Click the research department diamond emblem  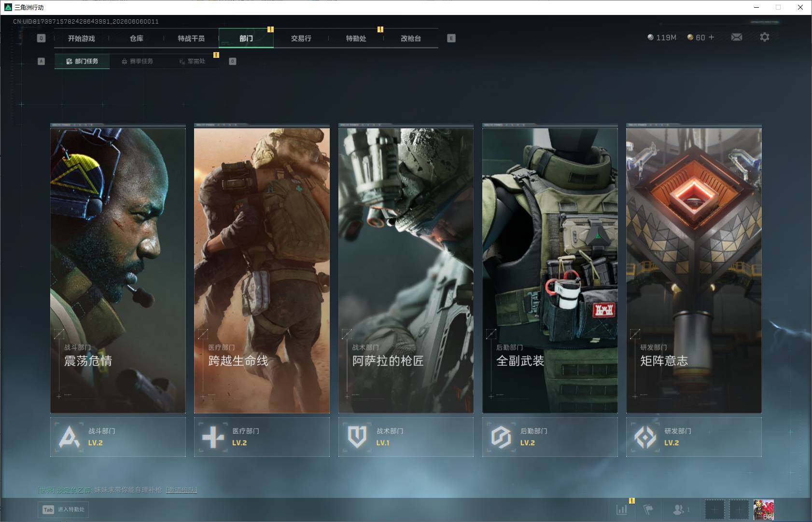[x=645, y=437]
